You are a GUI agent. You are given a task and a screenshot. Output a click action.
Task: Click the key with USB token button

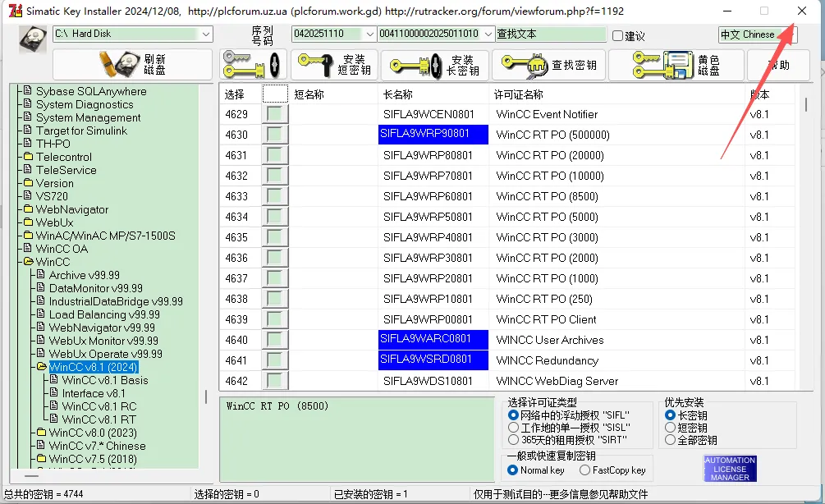252,65
